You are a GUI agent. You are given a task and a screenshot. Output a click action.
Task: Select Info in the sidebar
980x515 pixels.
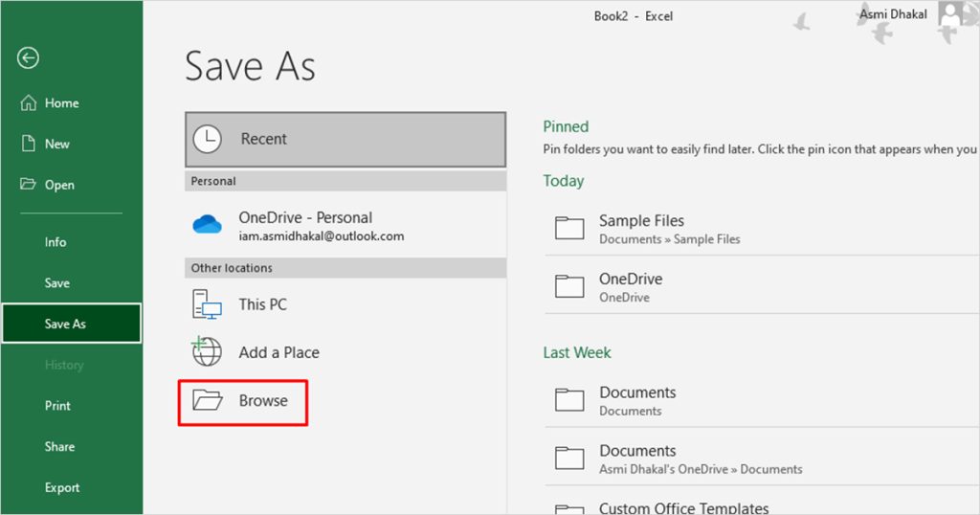[x=56, y=242]
